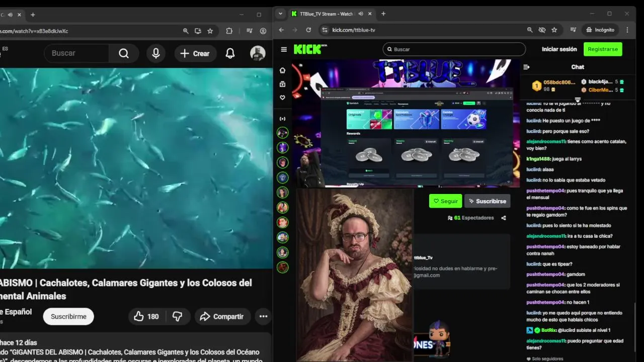Dislike the YouTube video

[x=177, y=316]
